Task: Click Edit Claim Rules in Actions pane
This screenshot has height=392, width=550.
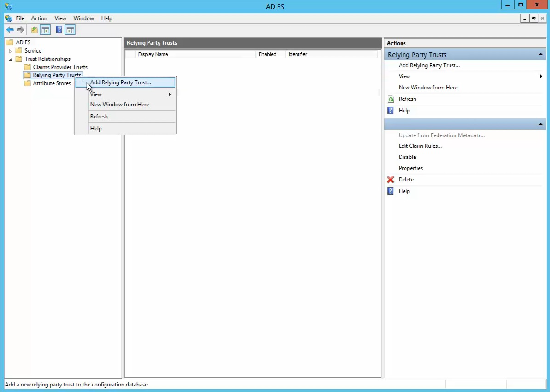Action: (x=420, y=146)
